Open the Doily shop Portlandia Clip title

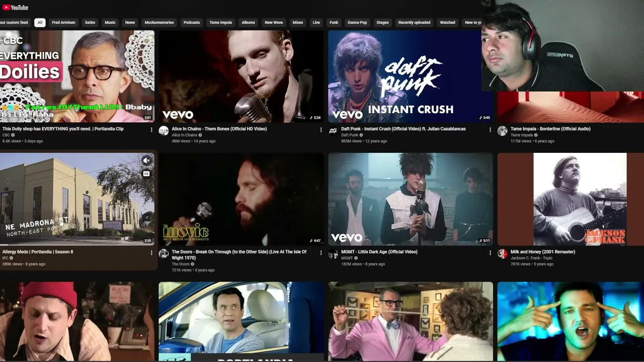pos(63,129)
